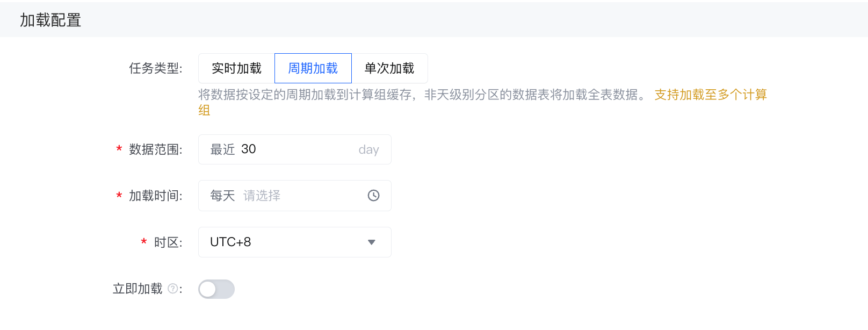The image size is (868, 330).
Task: Select the 周期加载 task type
Action: (313, 68)
